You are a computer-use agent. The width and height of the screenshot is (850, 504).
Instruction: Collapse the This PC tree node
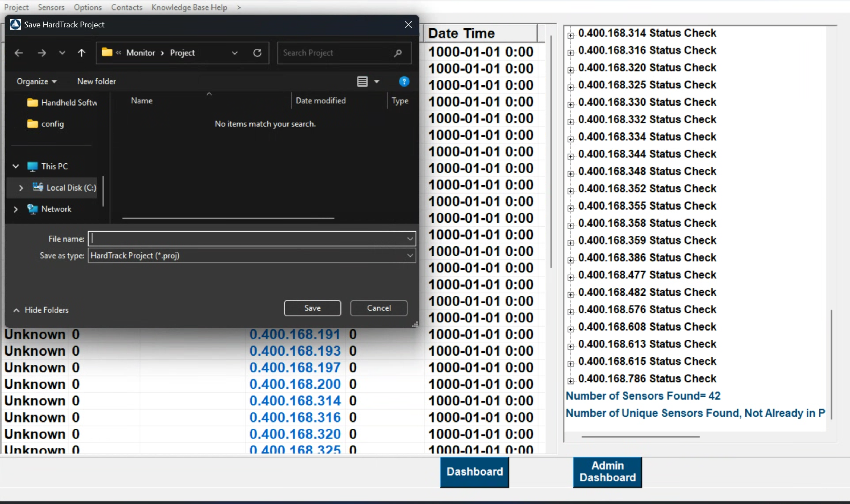16,166
